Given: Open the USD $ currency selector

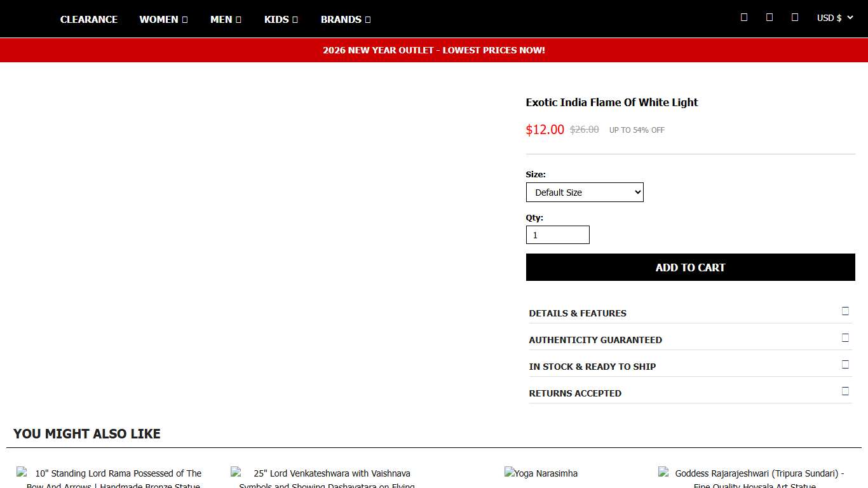Looking at the screenshot, I should click(x=834, y=18).
